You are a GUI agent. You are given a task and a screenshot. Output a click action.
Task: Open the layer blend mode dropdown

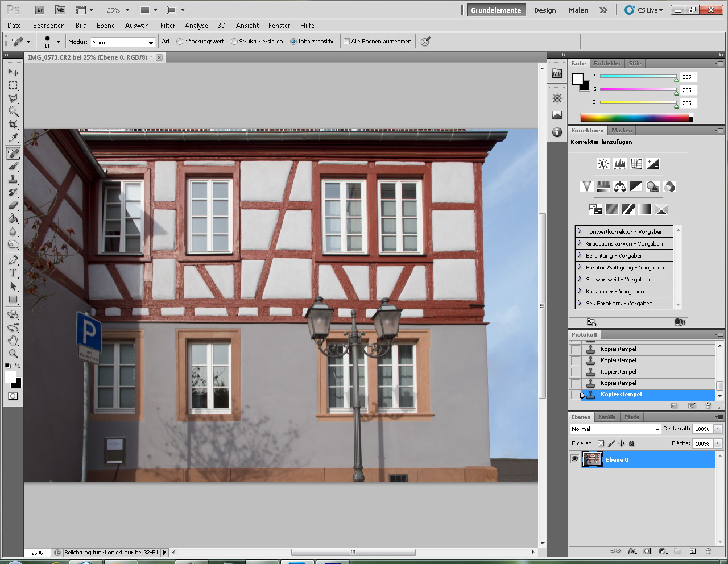pos(615,429)
